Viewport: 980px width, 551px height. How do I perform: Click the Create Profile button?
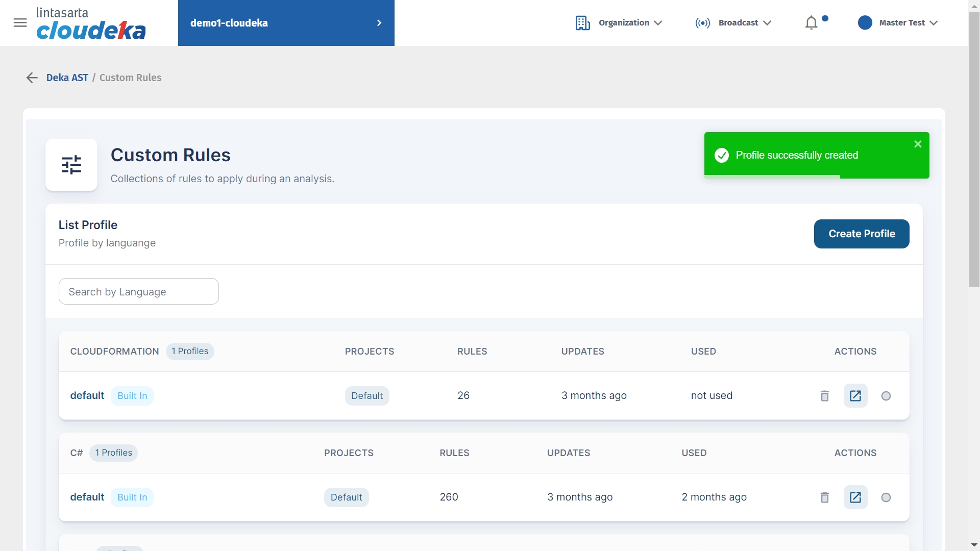[861, 234]
